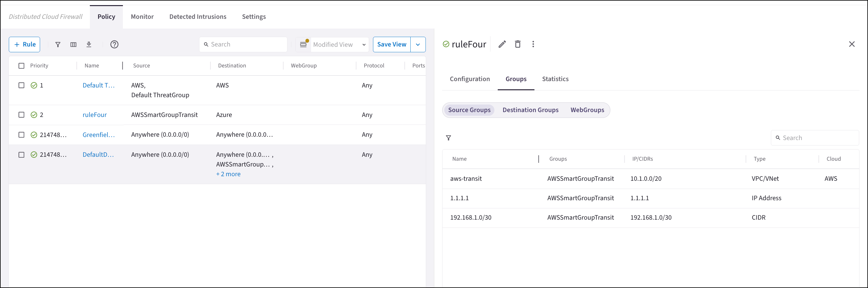
Task: Select the ruleFour row checkbox
Action: (x=22, y=115)
